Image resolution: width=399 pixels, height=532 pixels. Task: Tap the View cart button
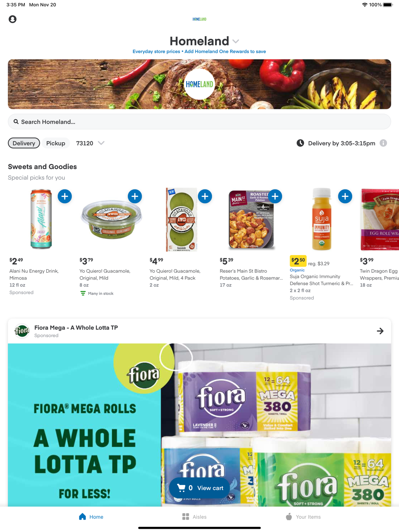[199, 488]
